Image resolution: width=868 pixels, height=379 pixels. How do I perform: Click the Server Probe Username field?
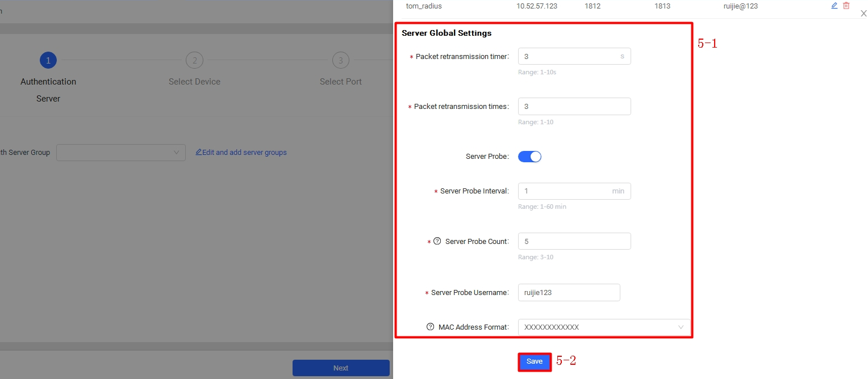[x=569, y=293]
